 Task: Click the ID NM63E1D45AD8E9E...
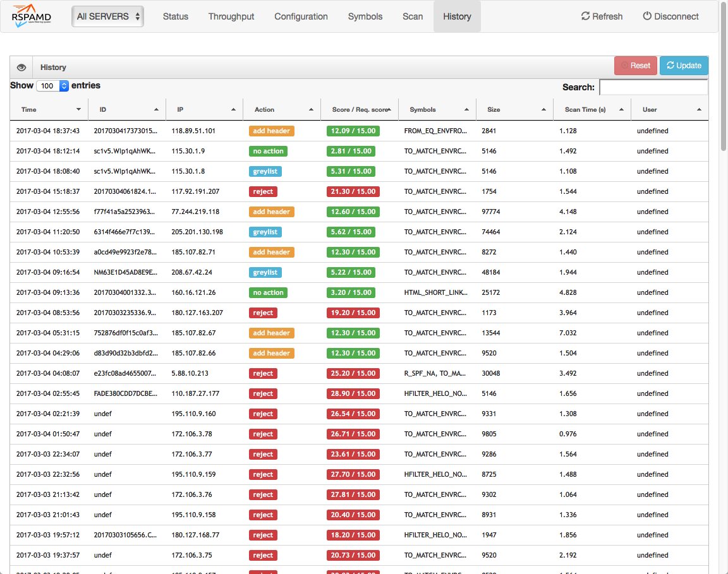tap(125, 272)
